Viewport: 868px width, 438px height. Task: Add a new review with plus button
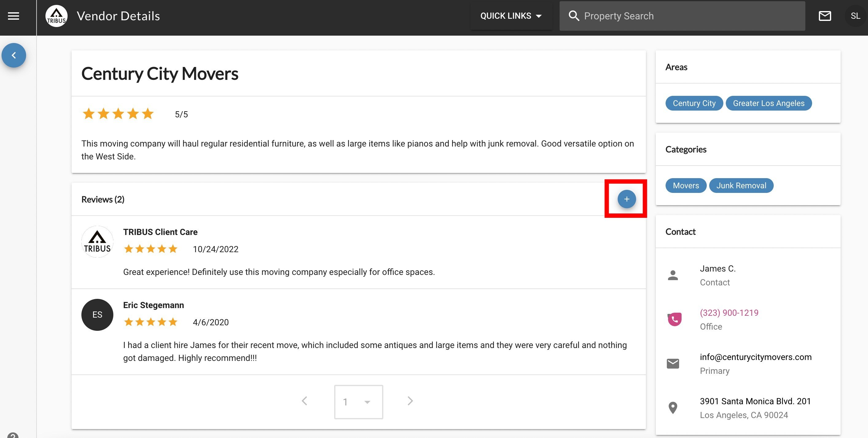[626, 199]
